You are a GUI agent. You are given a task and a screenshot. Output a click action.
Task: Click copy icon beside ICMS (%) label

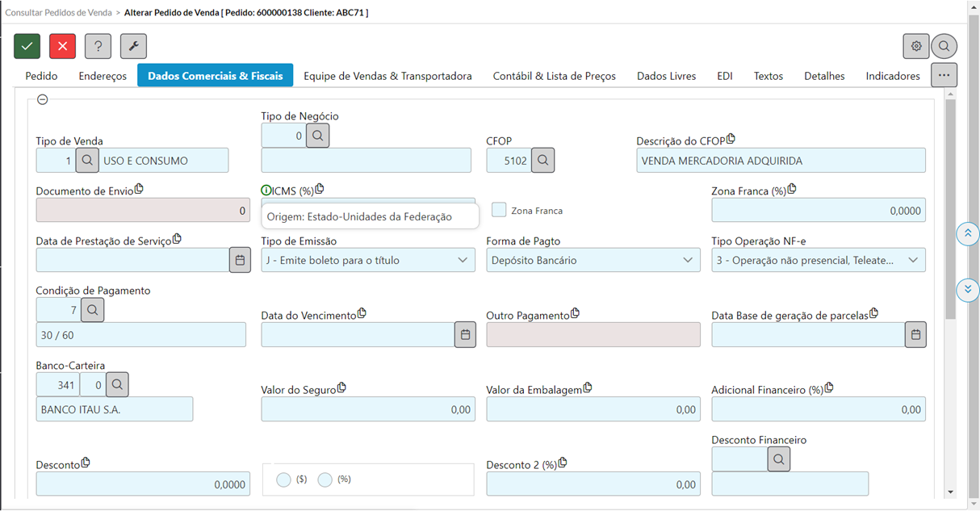(x=319, y=189)
